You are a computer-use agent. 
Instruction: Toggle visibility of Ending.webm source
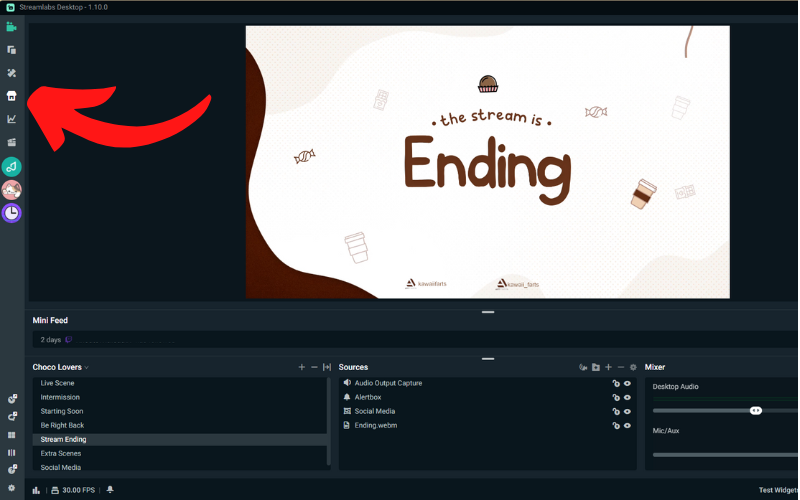pyautogui.click(x=627, y=425)
